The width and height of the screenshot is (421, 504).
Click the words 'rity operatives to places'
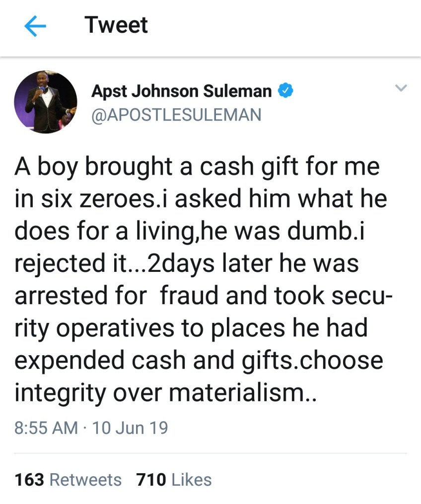[x=150, y=328]
